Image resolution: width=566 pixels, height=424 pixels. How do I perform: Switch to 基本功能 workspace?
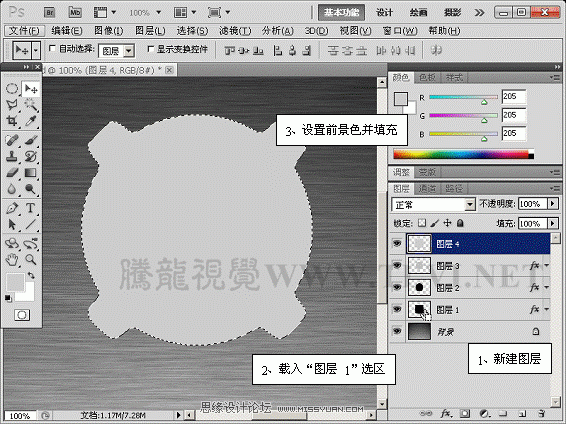pos(341,13)
